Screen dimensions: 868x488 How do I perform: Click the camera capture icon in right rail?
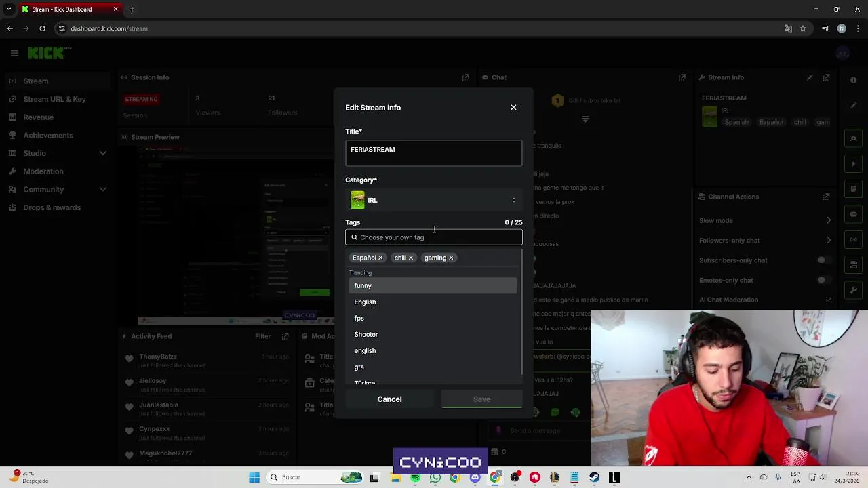pos(853,138)
